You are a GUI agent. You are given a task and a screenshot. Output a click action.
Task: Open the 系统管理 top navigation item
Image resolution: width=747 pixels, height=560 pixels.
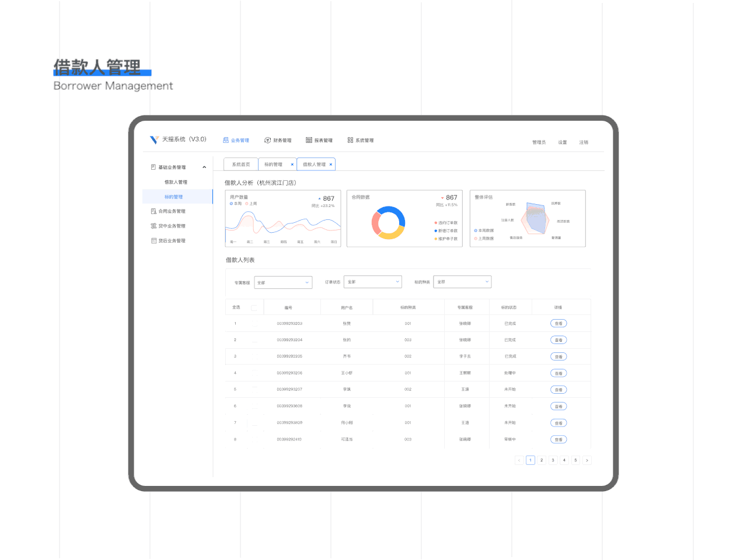click(x=361, y=140)
